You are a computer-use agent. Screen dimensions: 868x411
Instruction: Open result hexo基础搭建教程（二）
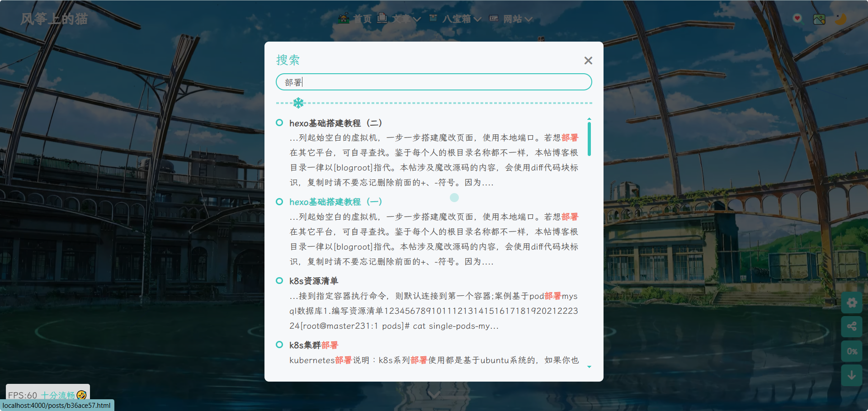[335, 123]
